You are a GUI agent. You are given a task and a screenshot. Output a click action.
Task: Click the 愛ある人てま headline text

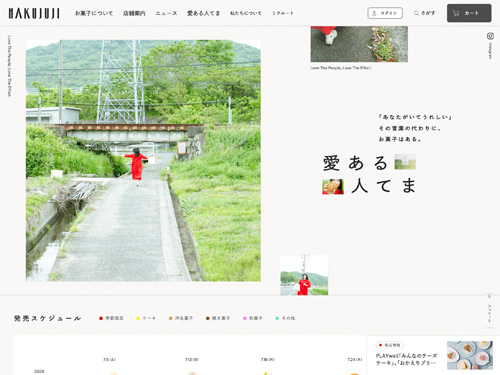pyautogui.click(x=369, y=174)
